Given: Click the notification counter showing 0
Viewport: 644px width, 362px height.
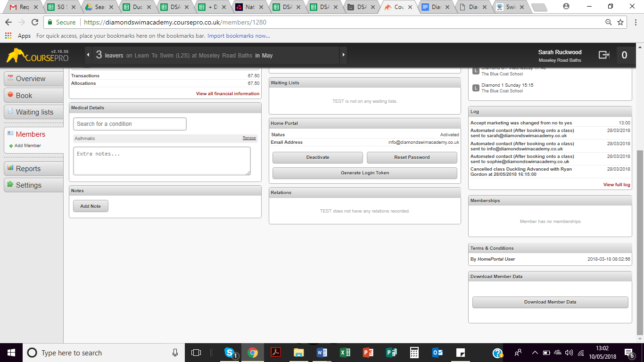Looking at the screenshot, I should [624, 55].
